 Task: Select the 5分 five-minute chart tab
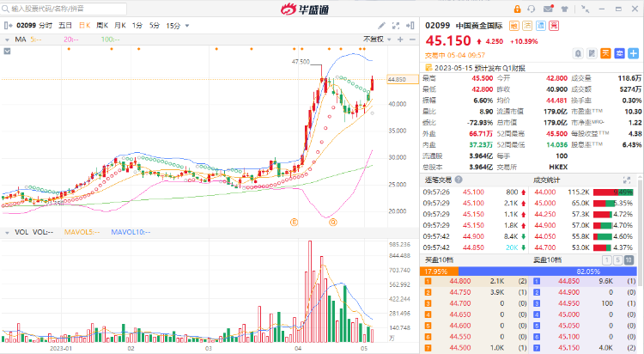coord(155,26)
